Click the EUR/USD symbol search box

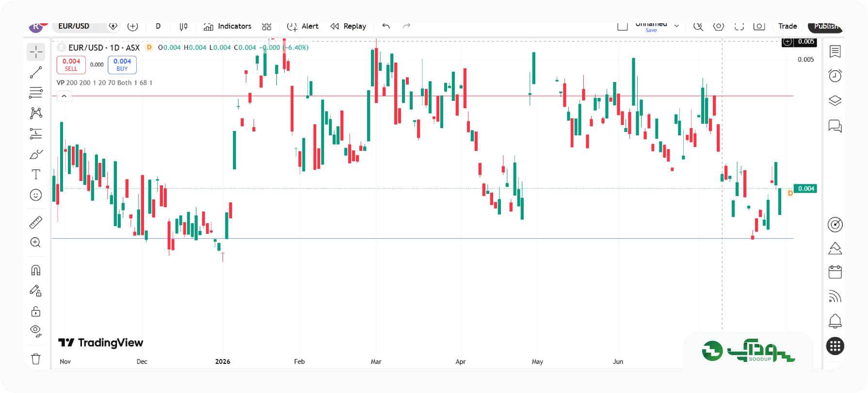pos(74,26)
